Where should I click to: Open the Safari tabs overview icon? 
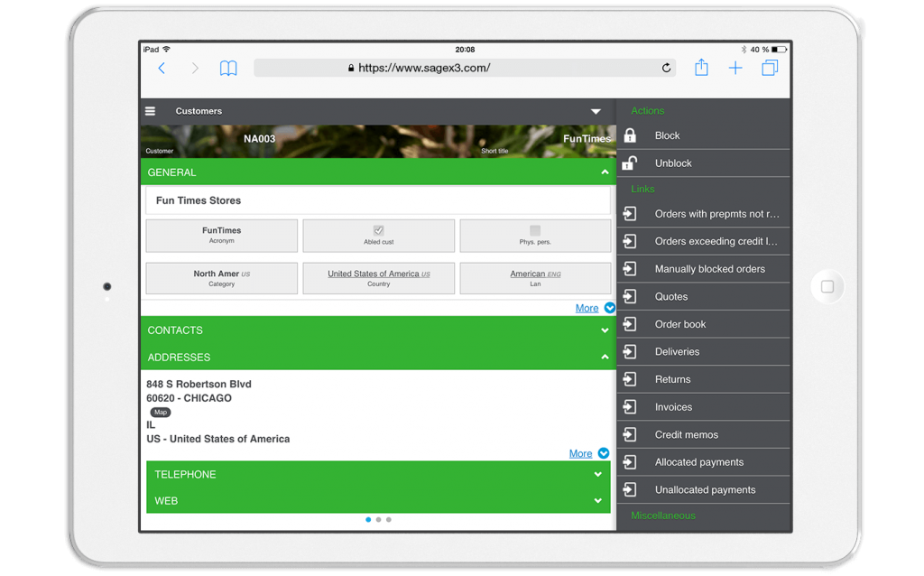coord(770,68)
